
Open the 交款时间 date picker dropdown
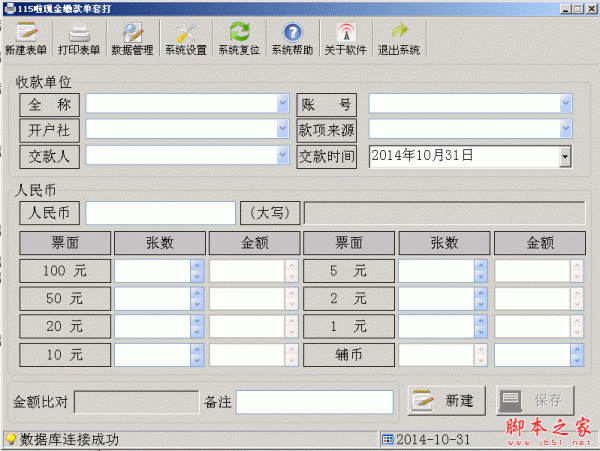[x=565, y=156]
